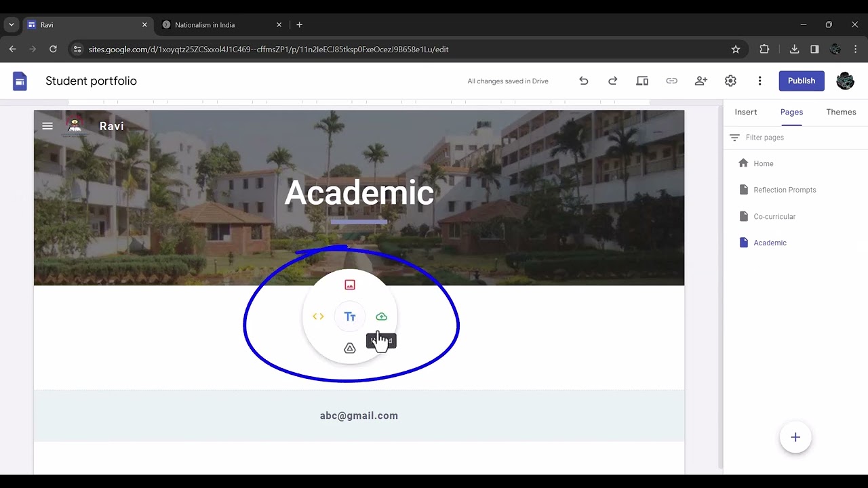Go back to the previous page
Viewport: 868px width, 488px height.
[x=12, y=49]
